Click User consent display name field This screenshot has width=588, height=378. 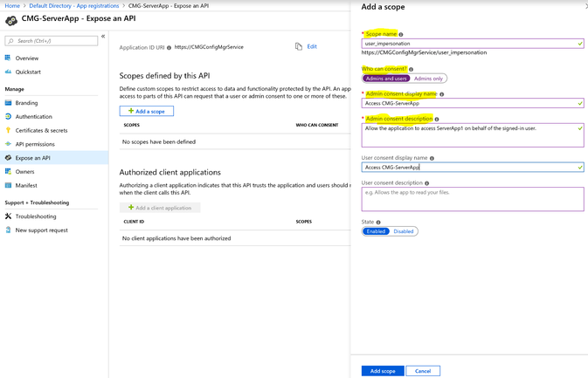tap(473, 167)
